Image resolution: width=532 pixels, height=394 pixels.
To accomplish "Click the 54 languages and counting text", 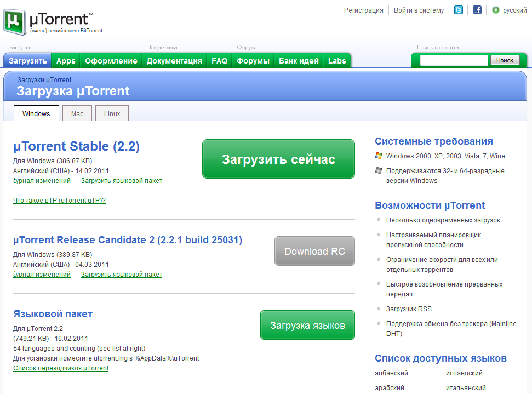I will (x=79, y=349).
